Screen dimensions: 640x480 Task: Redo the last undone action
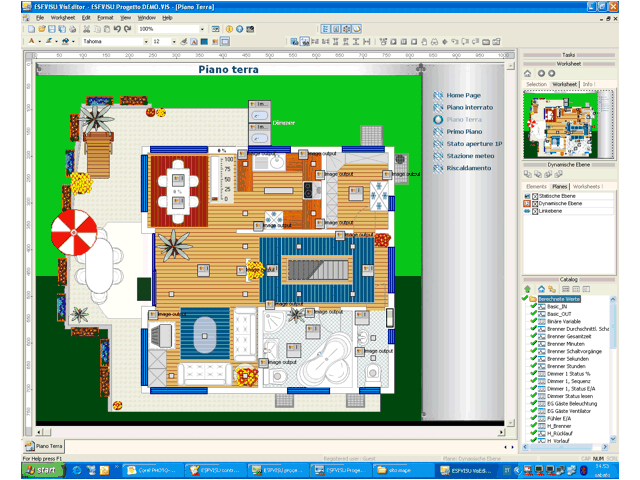pyautogui.click(x=127, y=29)
